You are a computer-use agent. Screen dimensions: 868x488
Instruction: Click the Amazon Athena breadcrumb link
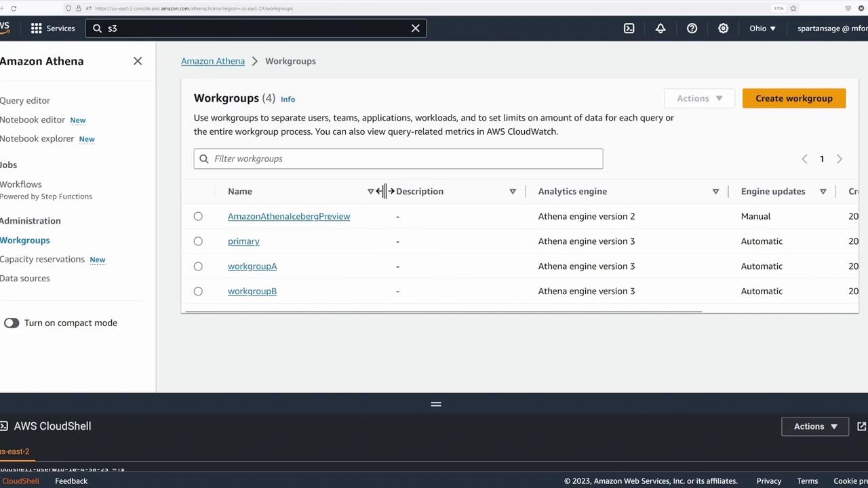click(x=213, y=61)
